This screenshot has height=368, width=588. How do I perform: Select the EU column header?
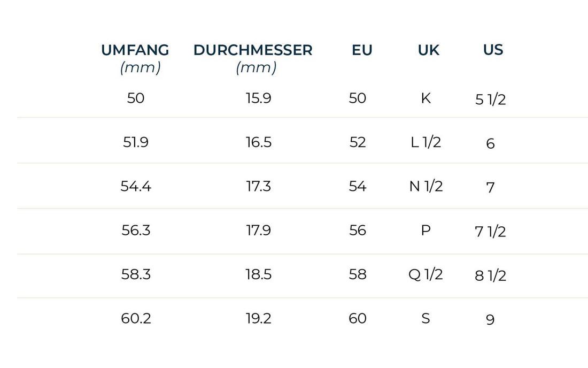pos(362,50)
